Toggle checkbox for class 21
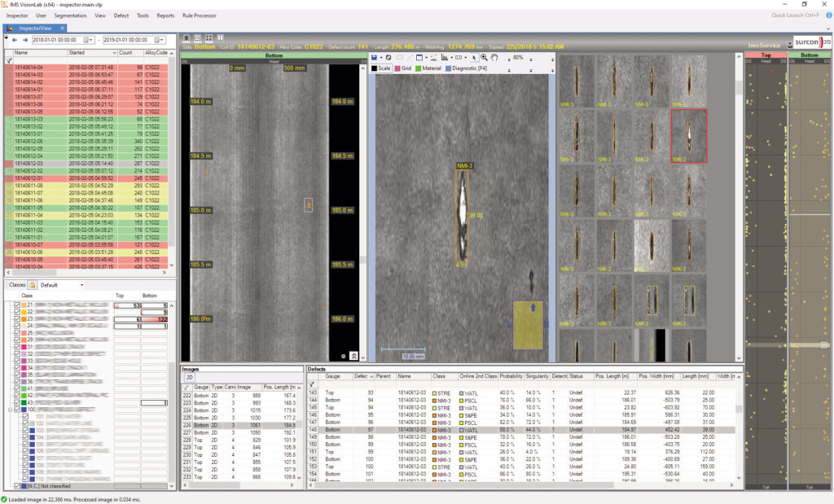This screenshot has width=834, height=504. tap(19, 304)
